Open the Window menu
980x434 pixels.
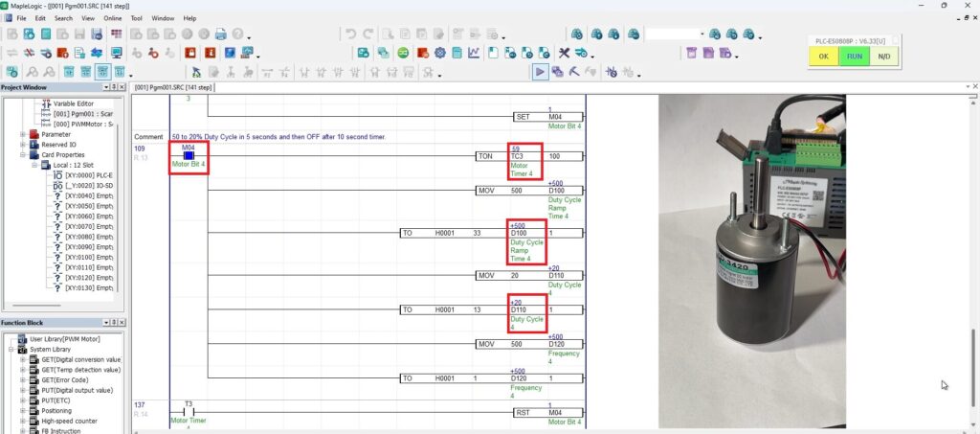point(163,18)
